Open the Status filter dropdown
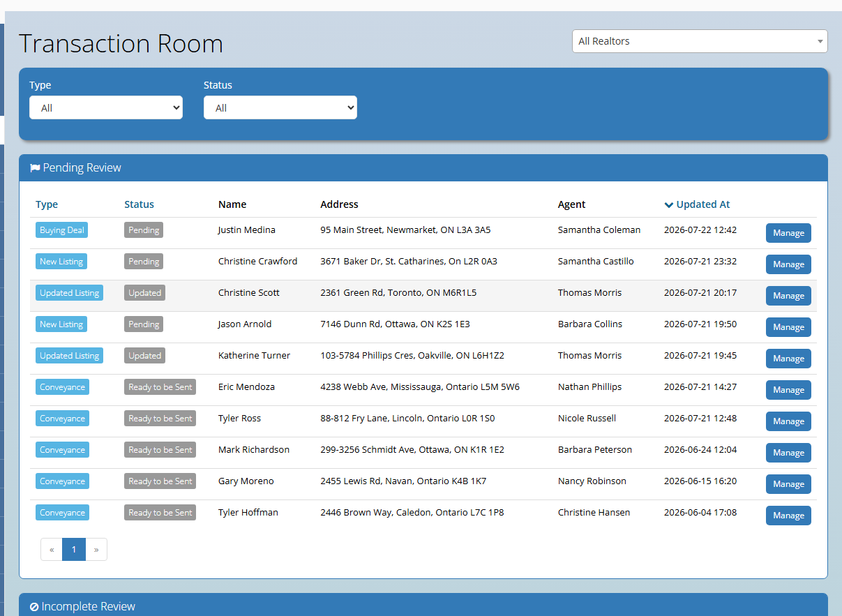 pyautogui.click(x=280, y=107)
